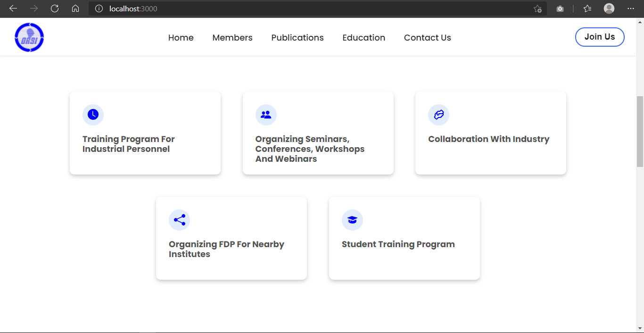The image size is (644, 333).
Task: Open the Publications section
Action: (x=297, y=37)
